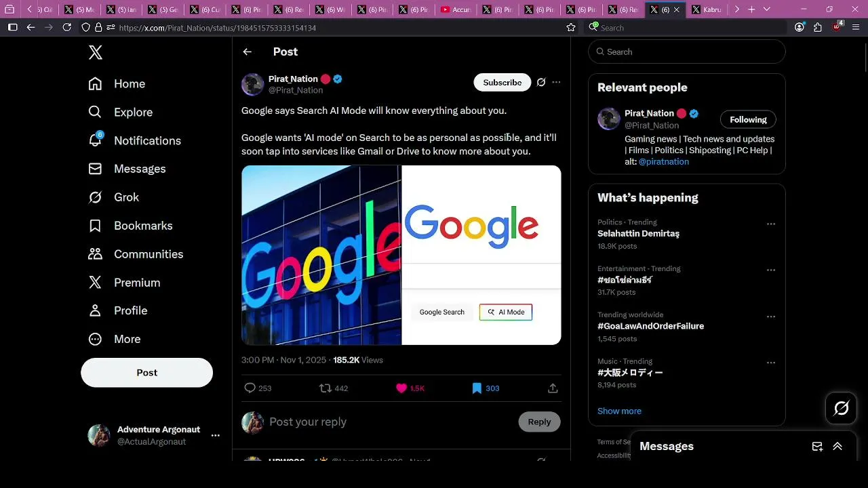Screen dimensions: 868x488
Task: Switch to the YouTube Accur tab
Action: pyautogui.click(x=456, y=9)
